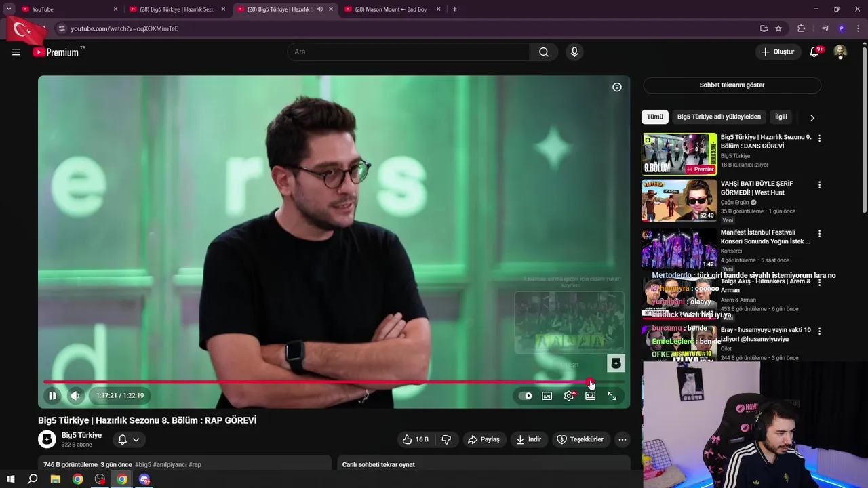This screenshot has width=868, height=488.
Task: Open Chrome extensions puzzle icon
Action: tap(801, 28)
